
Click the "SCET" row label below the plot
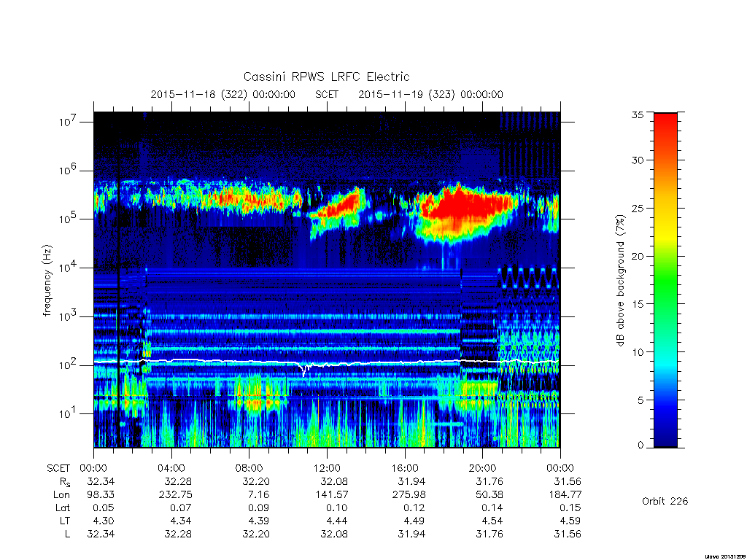tap(58, 468)
